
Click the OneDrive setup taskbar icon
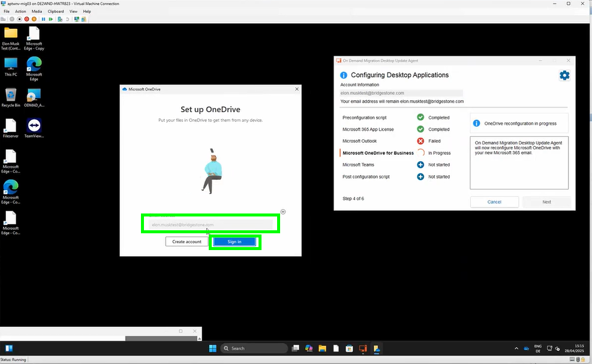pyautogui.click(x=377, y=348)
